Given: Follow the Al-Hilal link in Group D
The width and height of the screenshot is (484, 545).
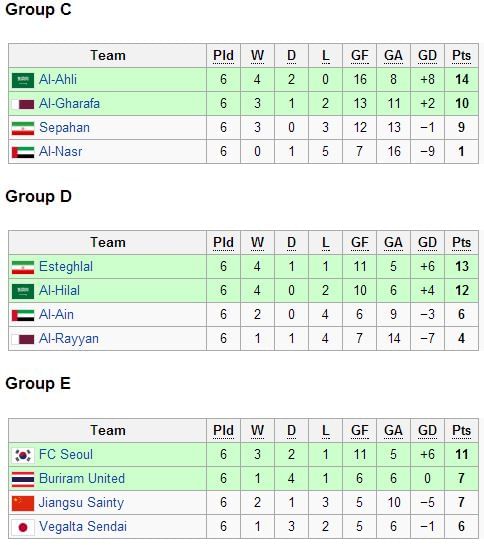Looking at the screenshot, I should tap(59, 291).
